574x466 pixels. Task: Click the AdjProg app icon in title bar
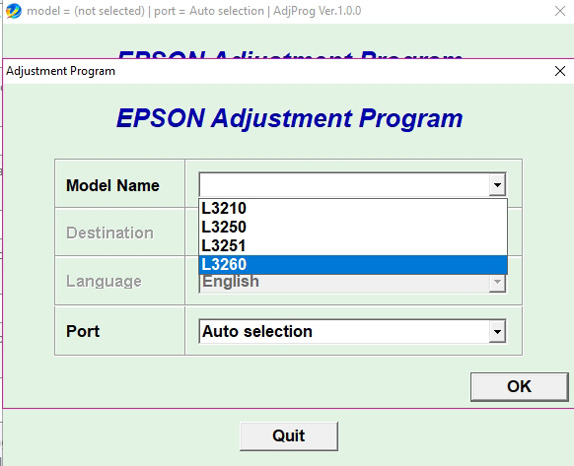(x=14, y=11)
